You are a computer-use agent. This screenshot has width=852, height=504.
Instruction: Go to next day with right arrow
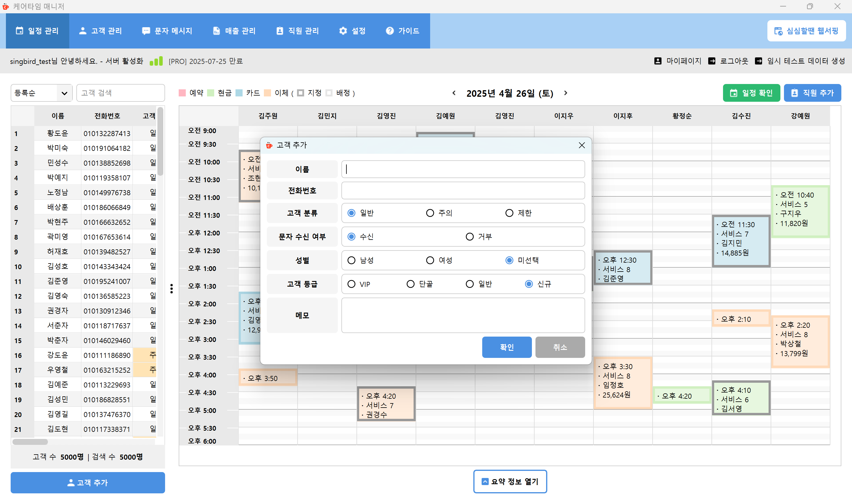pos(566,93)
